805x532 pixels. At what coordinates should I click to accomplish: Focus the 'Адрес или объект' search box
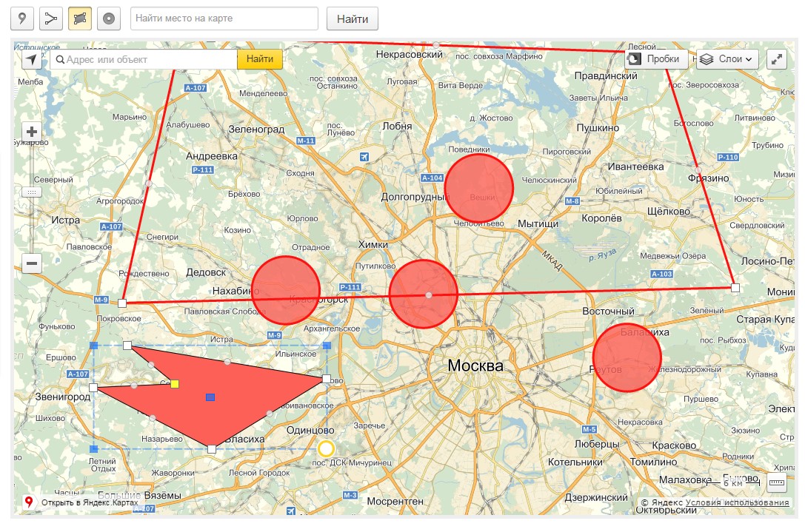[143, 59]
